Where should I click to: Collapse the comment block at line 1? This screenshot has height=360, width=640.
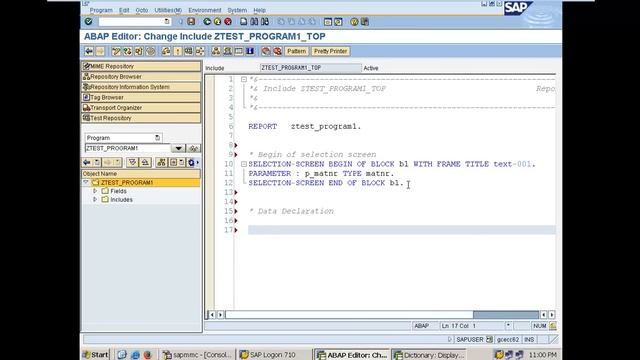(x=244, y=80)
